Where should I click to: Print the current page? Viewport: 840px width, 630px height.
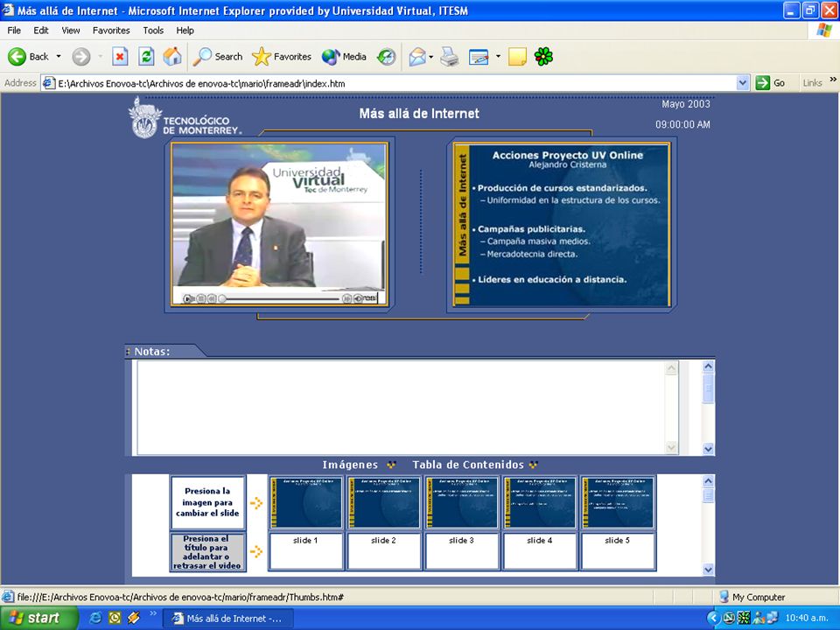[x=450, y=56]
